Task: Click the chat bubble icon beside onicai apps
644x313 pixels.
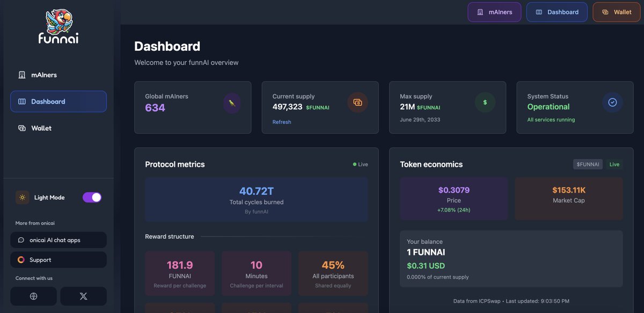Action: (21, 240)
